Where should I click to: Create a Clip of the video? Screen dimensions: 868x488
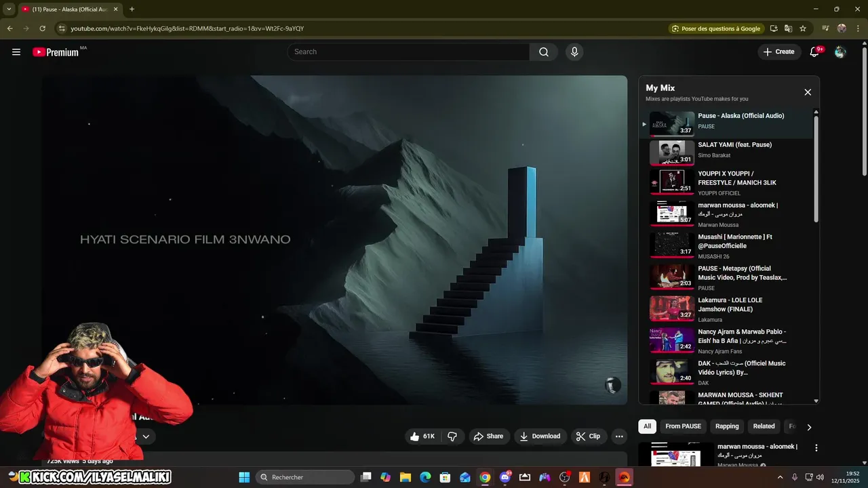tap(588, 436)
